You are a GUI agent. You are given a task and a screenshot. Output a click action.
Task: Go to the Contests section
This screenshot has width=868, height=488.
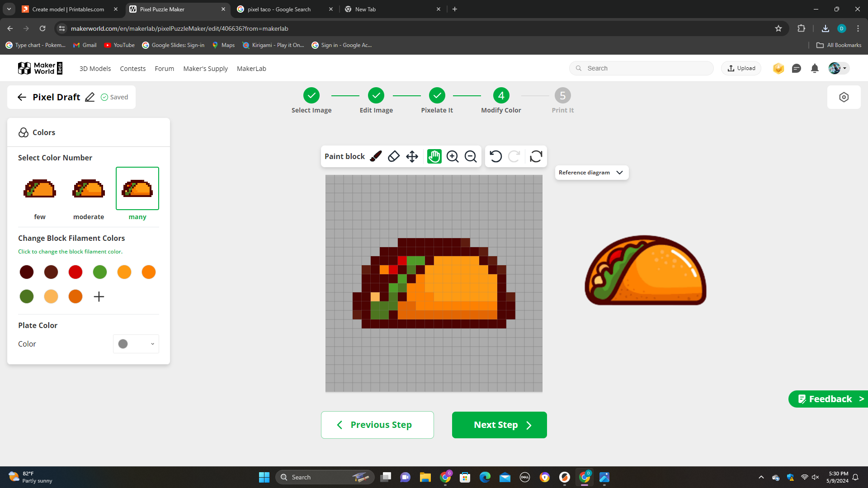point(132,68)
